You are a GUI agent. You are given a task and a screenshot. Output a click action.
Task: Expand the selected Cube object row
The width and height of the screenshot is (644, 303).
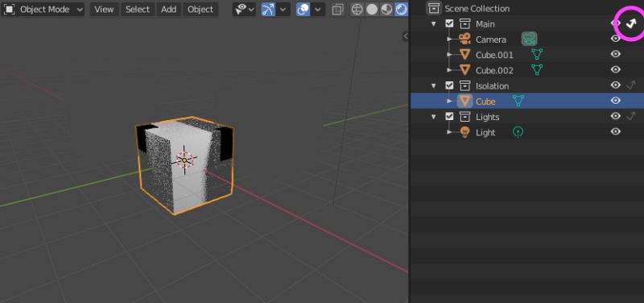coord(450,102)
